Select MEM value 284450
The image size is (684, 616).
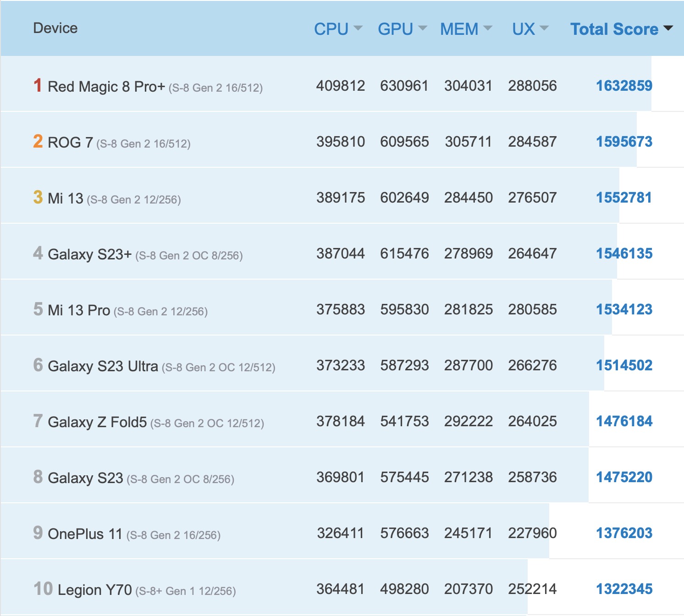468,198
